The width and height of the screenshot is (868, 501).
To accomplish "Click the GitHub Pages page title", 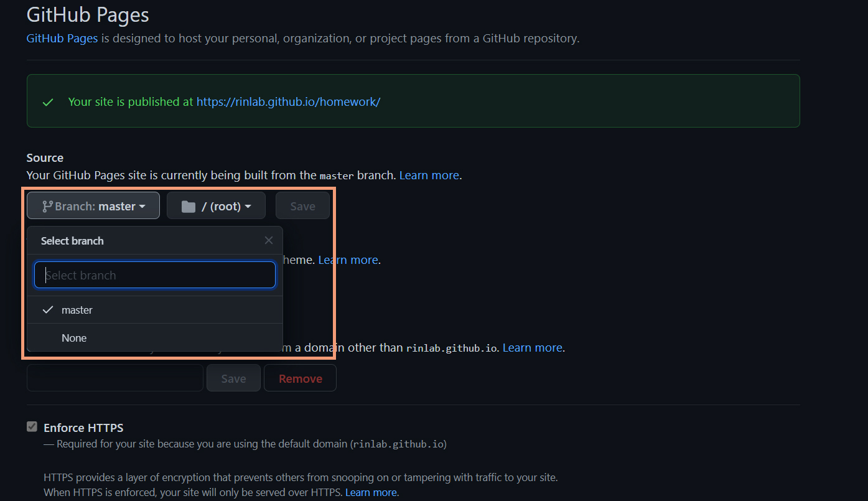I will click(x=88, y=14).
